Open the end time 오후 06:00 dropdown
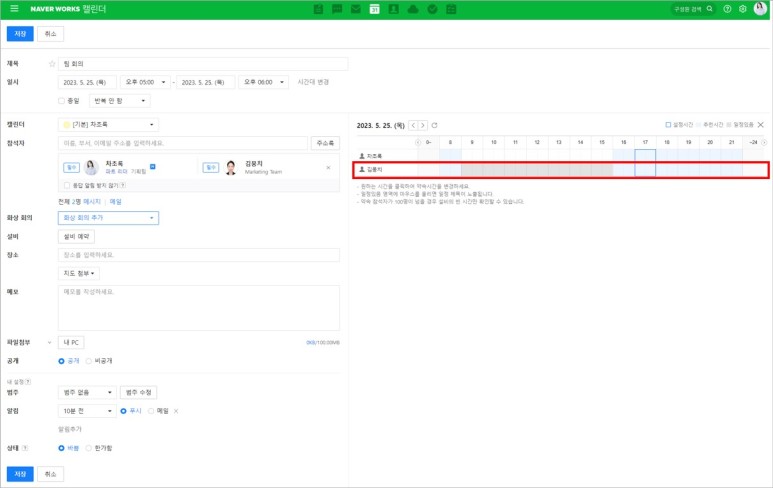 pos(264,82)
